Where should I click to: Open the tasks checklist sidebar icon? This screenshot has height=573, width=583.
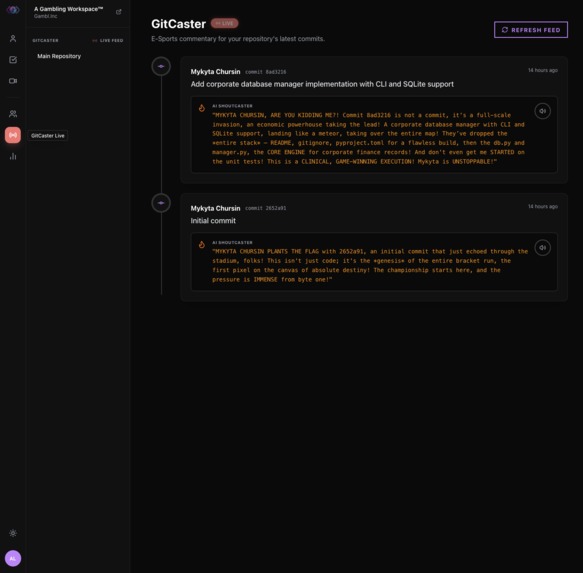click(x=13, y=59)
